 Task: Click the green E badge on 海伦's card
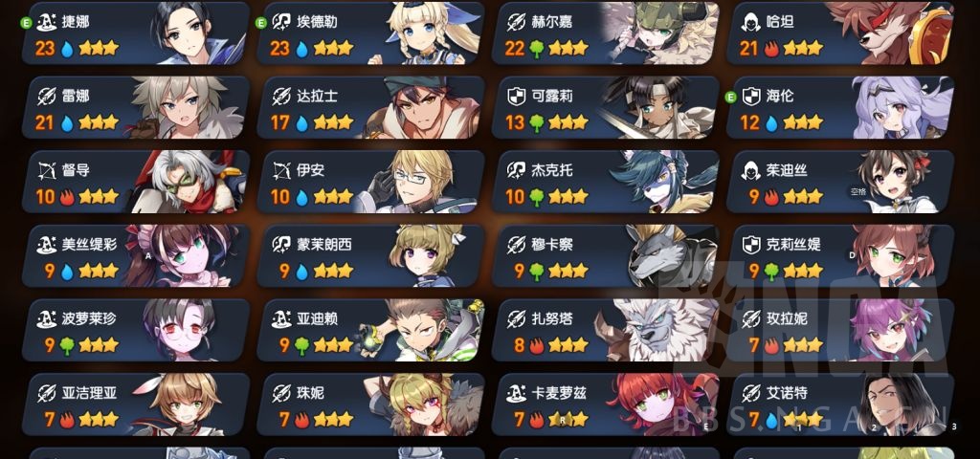coord(729,97)
